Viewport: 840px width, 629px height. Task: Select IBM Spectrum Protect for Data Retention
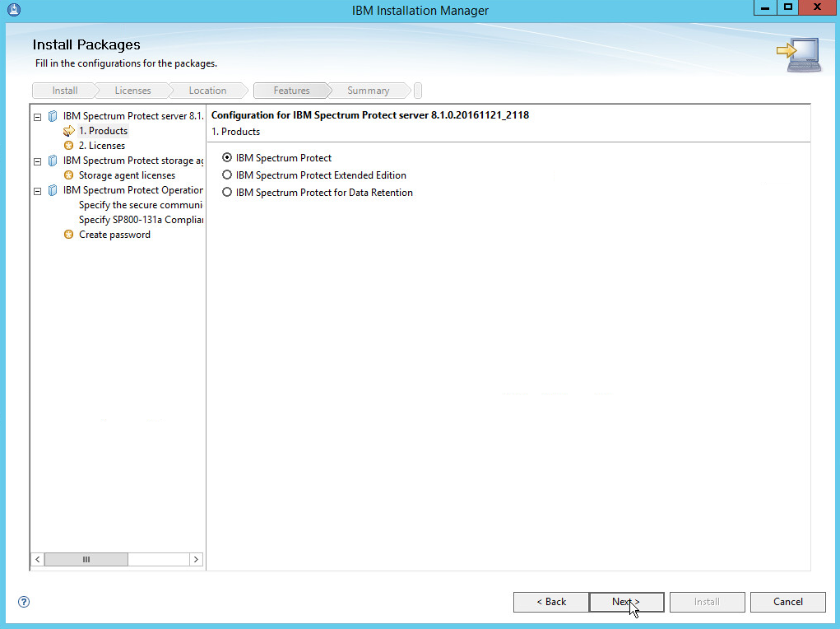click(228, 193)
